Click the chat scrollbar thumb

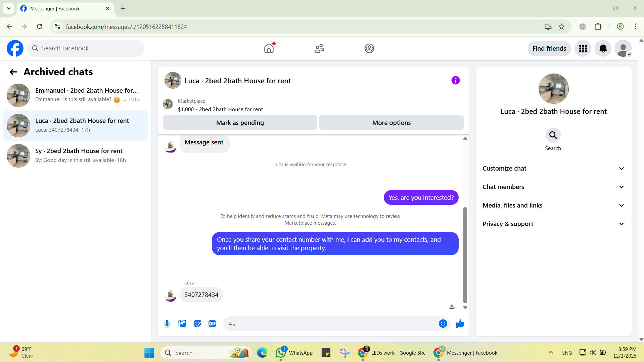(465, 255)
